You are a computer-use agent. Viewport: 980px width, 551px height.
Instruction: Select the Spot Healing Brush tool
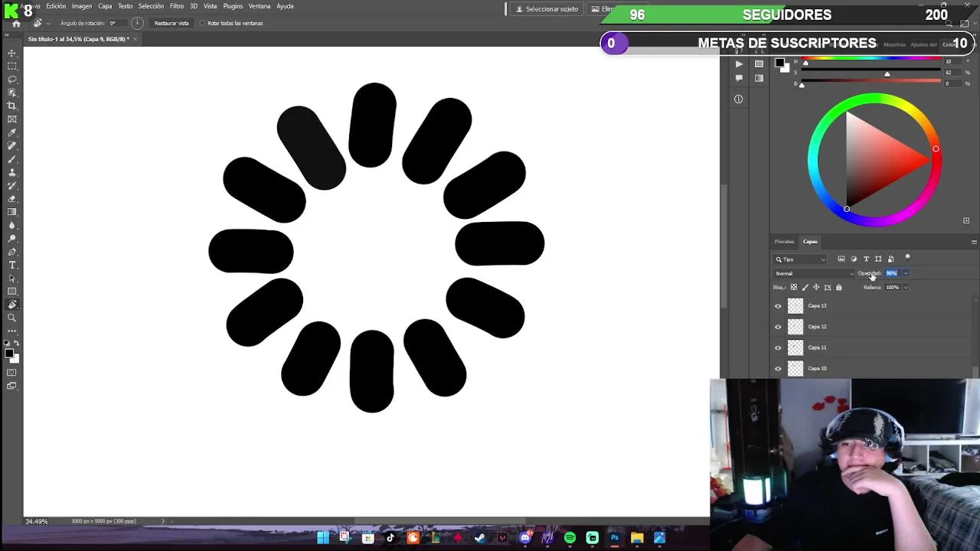click(12, 145)
